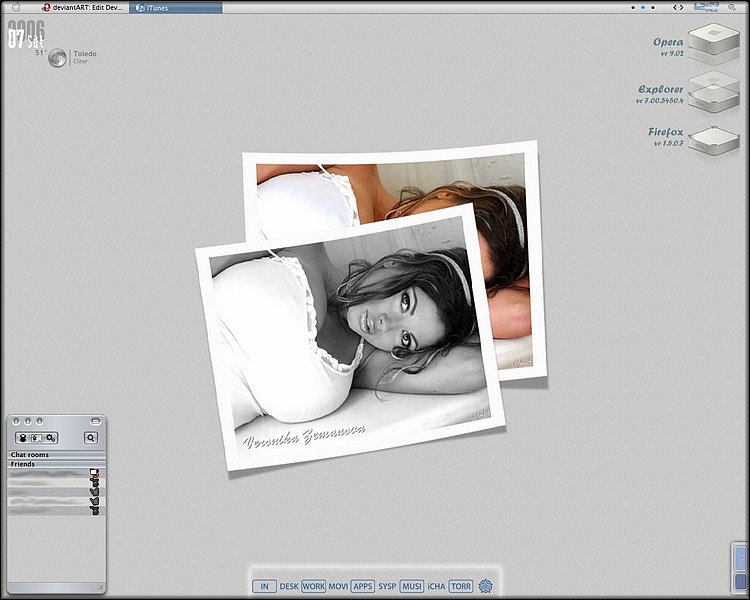Collapse the Chat rooms group
The height and width of the screenshot is (600, 750).
tap(30, 455)
